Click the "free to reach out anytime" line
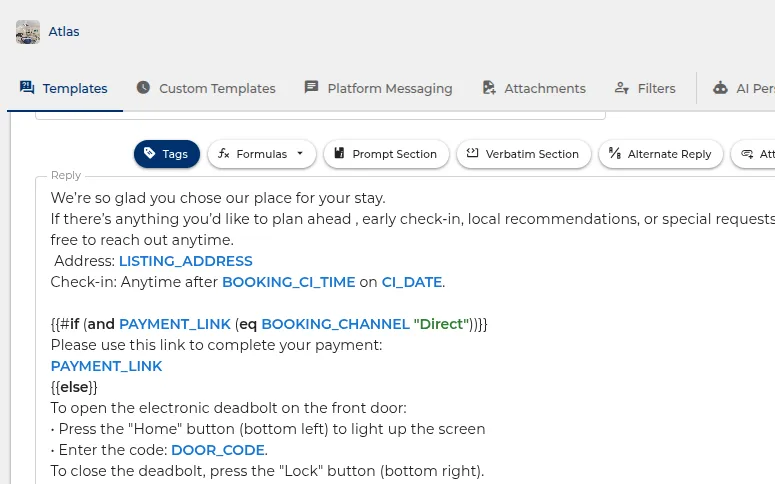Screen dimensions: 775x484 coord(142,240)
